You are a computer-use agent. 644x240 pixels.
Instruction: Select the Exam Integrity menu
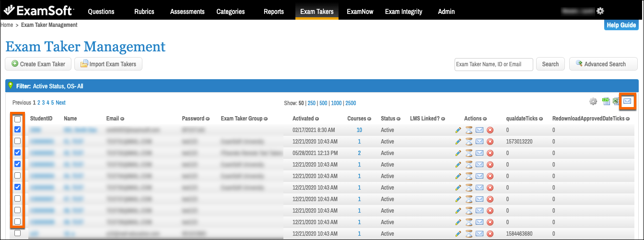click(404, 12)
